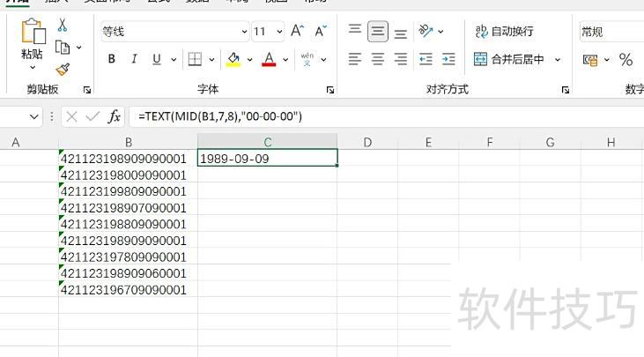Select cell with 421123198907090001
644x357 pixels.
point(128,208)
